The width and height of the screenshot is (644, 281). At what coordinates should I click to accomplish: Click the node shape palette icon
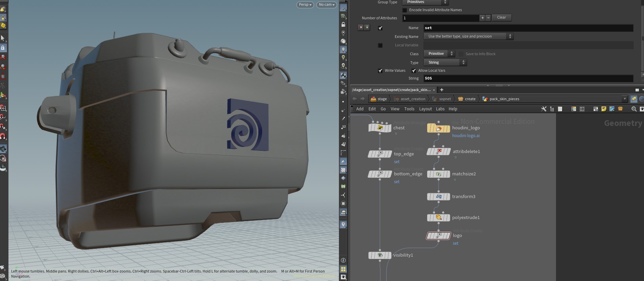pyautogui.click(x=582, y=109)
